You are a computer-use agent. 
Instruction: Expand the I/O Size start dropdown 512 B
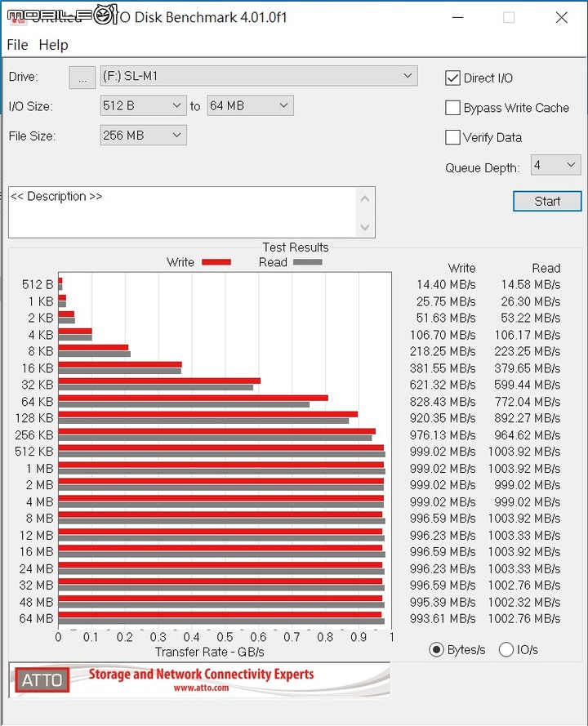143,106
